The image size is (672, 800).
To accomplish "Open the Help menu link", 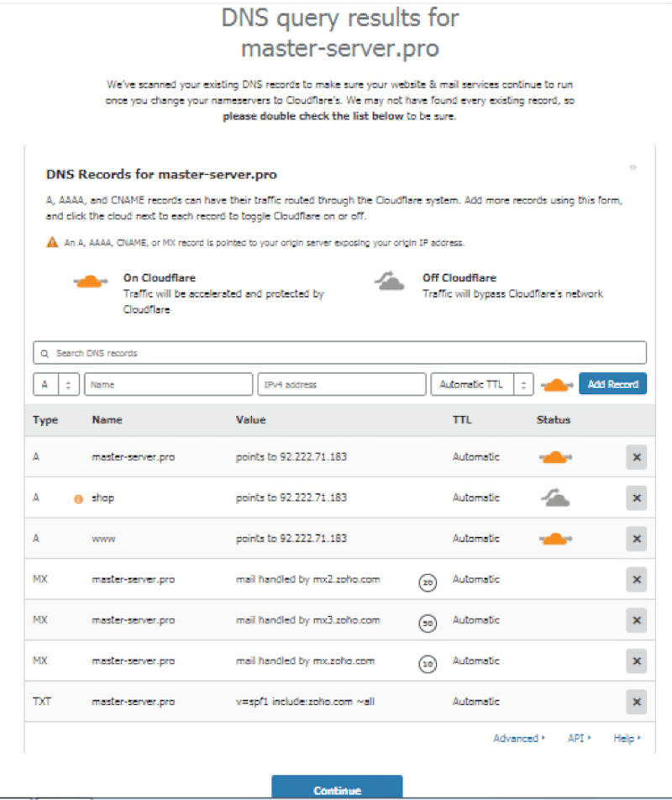I will [627, 738].
